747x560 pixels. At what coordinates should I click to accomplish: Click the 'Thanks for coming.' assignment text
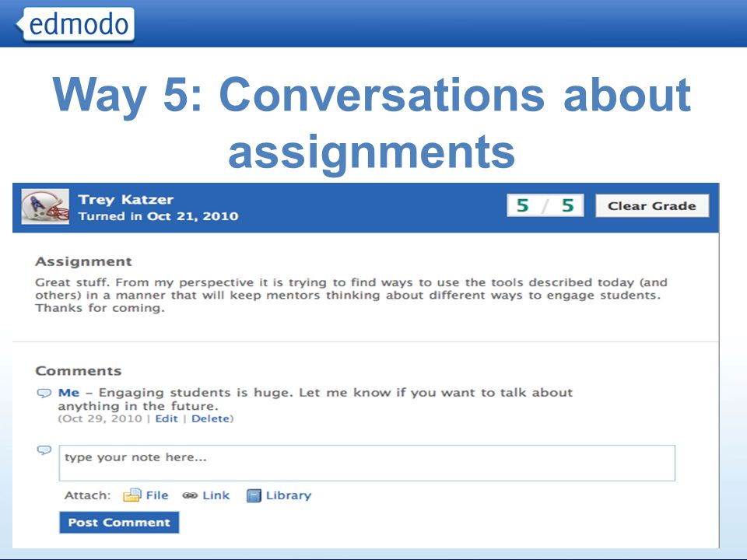100,308
